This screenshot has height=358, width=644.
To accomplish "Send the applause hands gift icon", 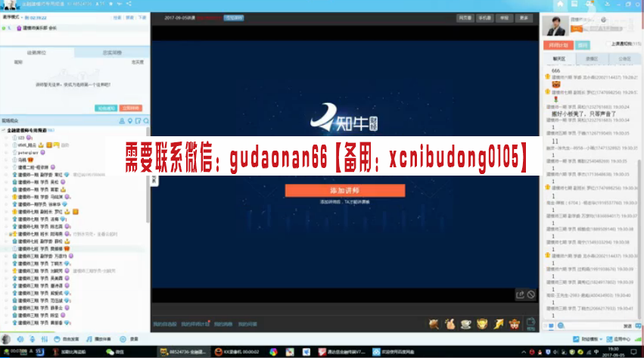I will click(450, 325).
